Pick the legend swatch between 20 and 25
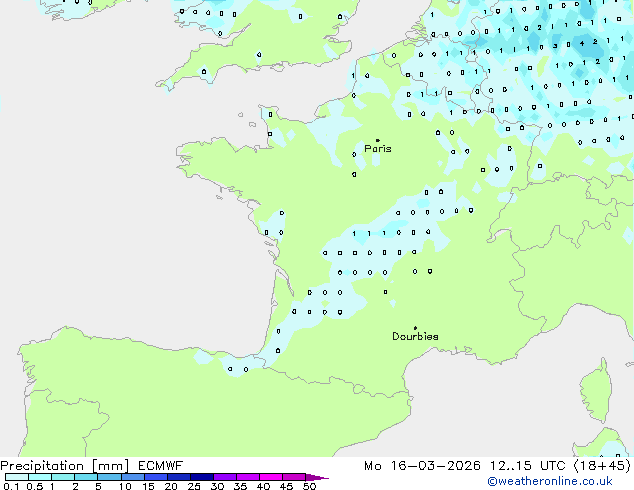 [179, 477]
